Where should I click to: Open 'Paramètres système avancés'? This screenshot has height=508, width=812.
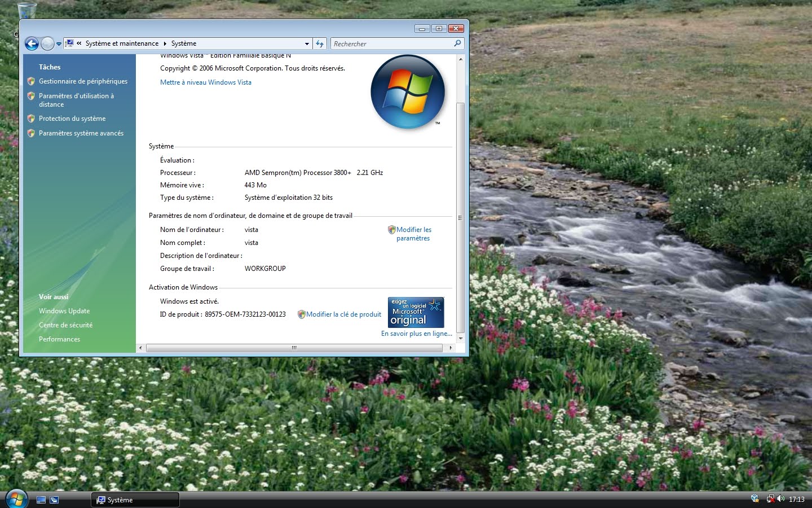click(x=81, y=133)
